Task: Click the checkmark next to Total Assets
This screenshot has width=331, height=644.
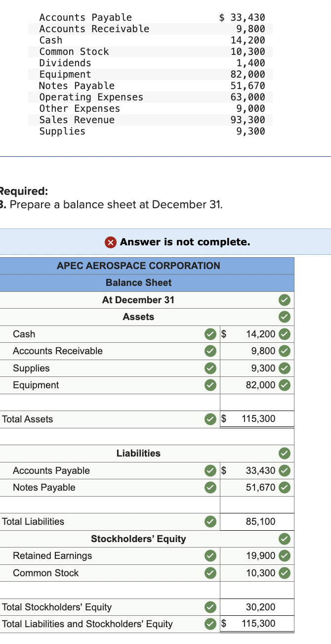Action: pyautogui.click(x=210, y=419)
